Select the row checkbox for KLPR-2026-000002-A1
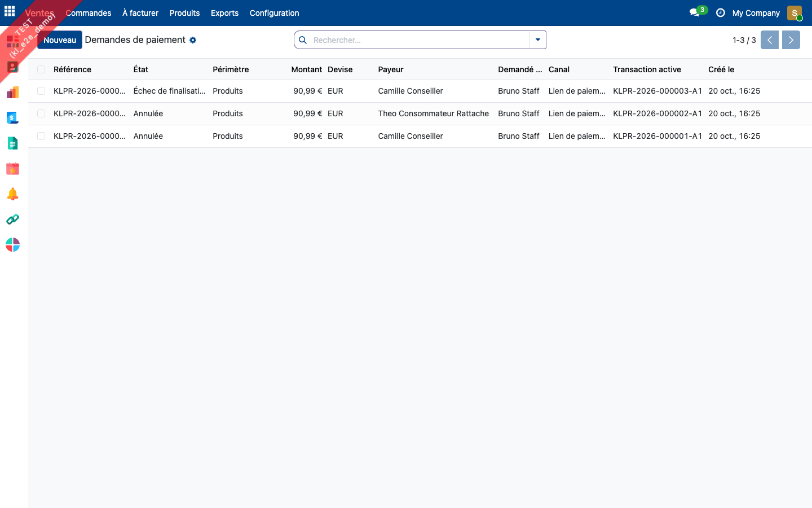 coord(41,113)
